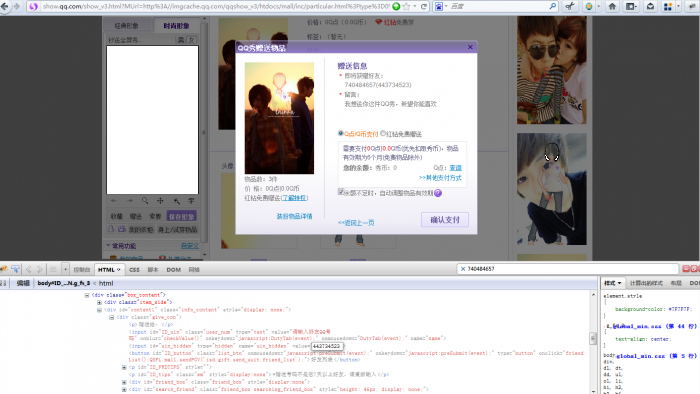Click the <<返回上一页 back link
The width and height of the screenshot is (700, 394).
pos(356,223)
